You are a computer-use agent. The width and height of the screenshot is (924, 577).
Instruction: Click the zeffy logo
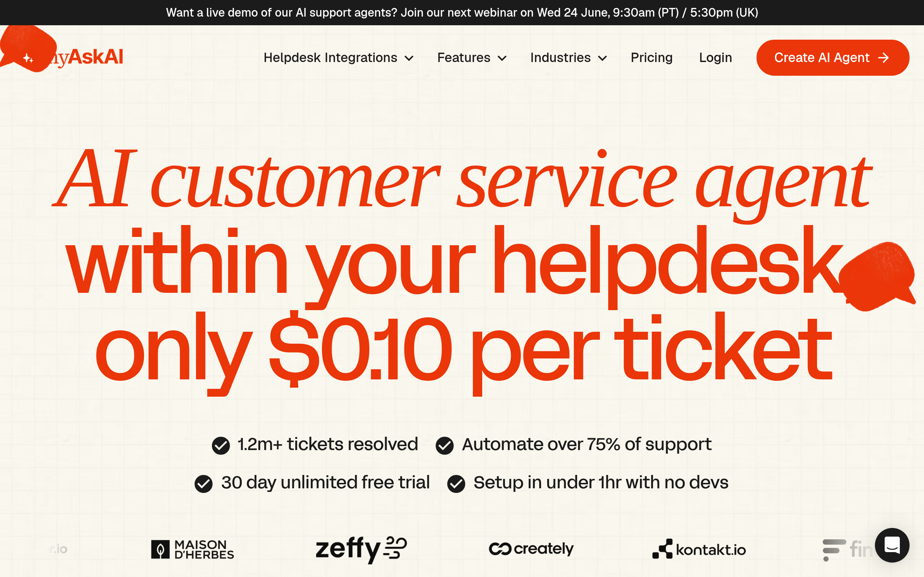coord(361,550)
